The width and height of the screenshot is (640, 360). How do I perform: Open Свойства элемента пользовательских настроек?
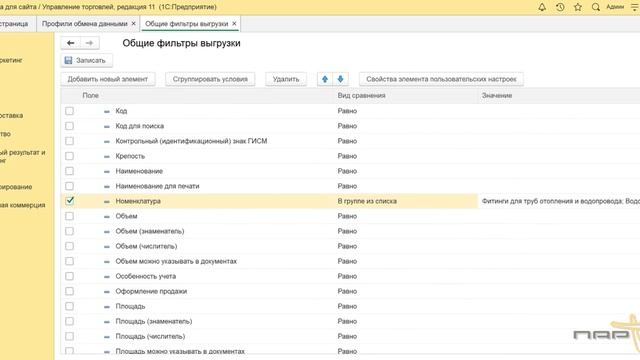tap(441, 79)
